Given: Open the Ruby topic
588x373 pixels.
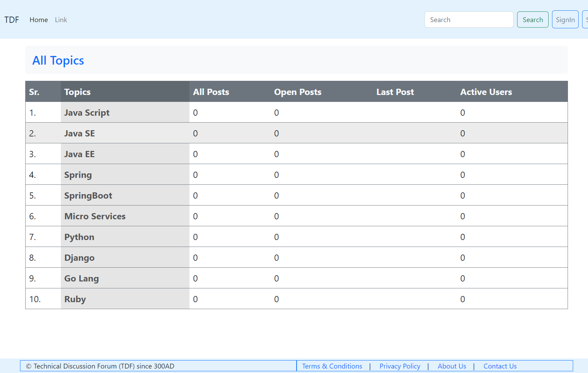Looking at the screenshot, I should (75, 299).
